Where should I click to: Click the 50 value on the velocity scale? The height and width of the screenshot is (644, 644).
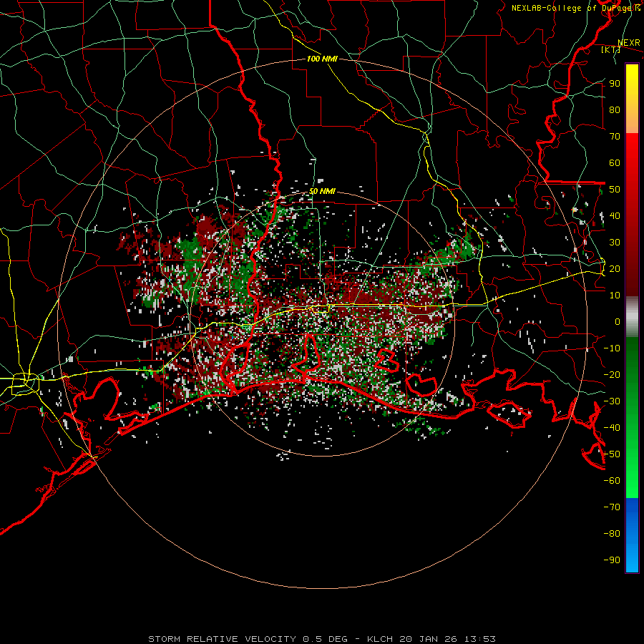click(615, 190)
